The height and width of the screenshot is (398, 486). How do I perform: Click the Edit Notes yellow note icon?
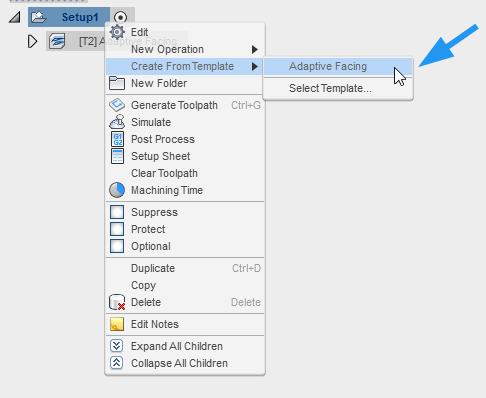[x=117, y=324]
